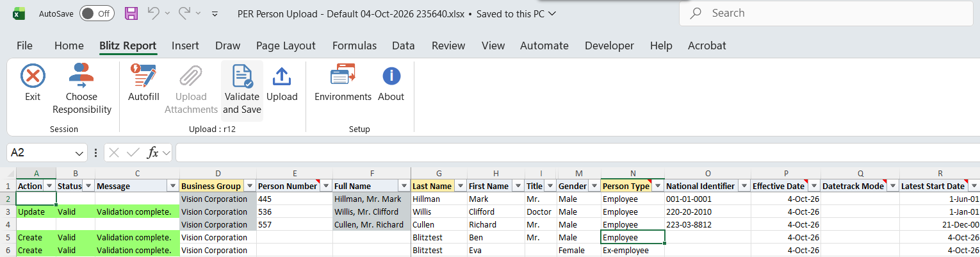Click the Name Box showing A2

click(x=40, y=153)
